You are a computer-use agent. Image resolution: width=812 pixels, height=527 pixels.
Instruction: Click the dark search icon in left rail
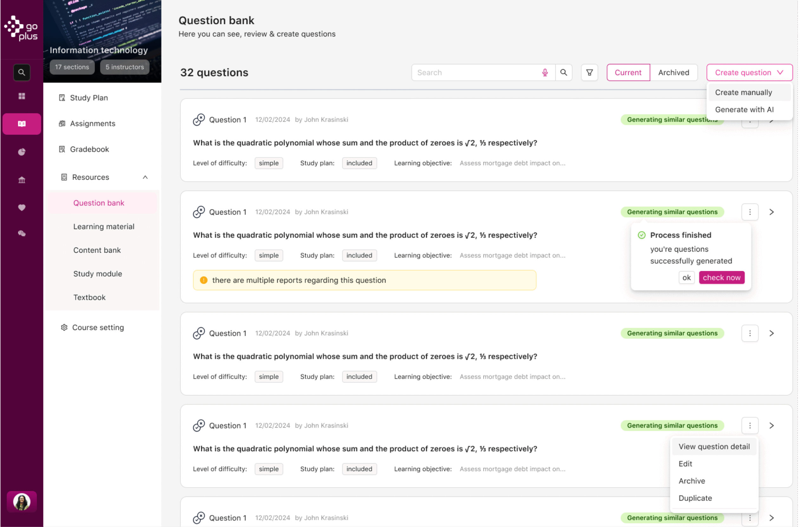coord(22,72)
